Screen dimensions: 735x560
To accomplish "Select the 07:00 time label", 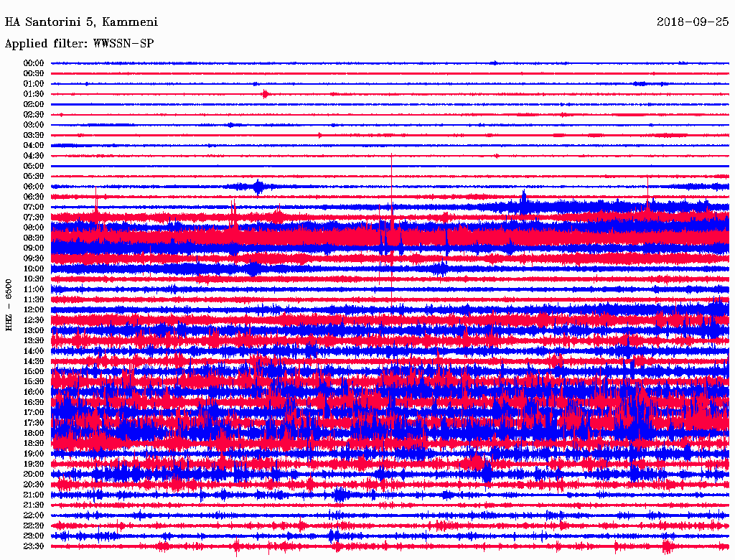I will pyautogui.click(x=34, y=207).
